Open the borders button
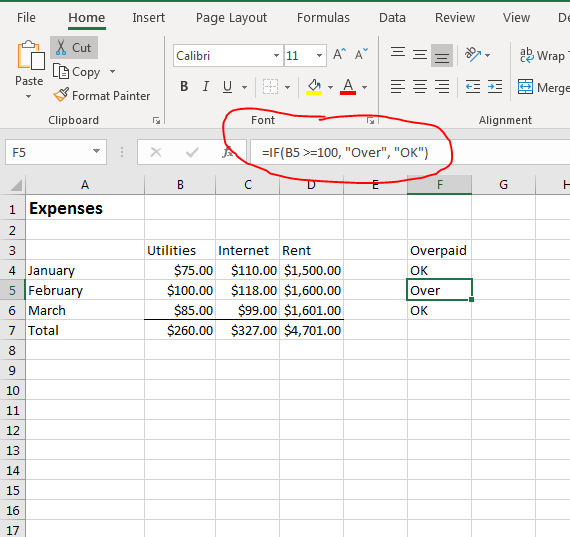570x537 pixels. [270, 87]
